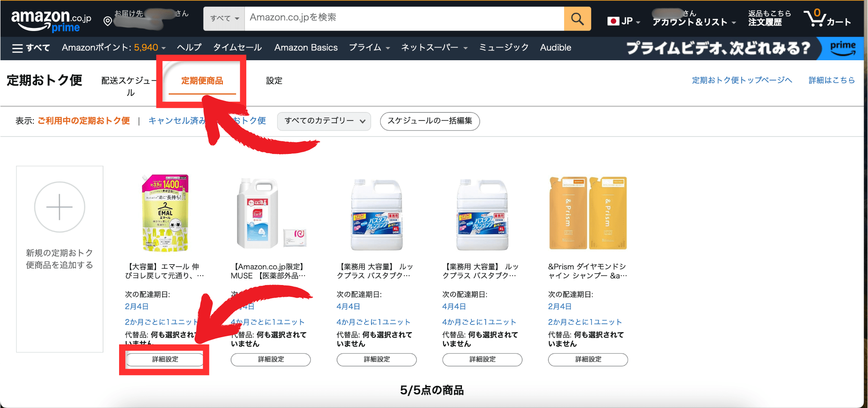Image resolution: width=868 pixels, height=408 pixels.
Task: Switch to 定期便商品 tab
Action: 202,81
